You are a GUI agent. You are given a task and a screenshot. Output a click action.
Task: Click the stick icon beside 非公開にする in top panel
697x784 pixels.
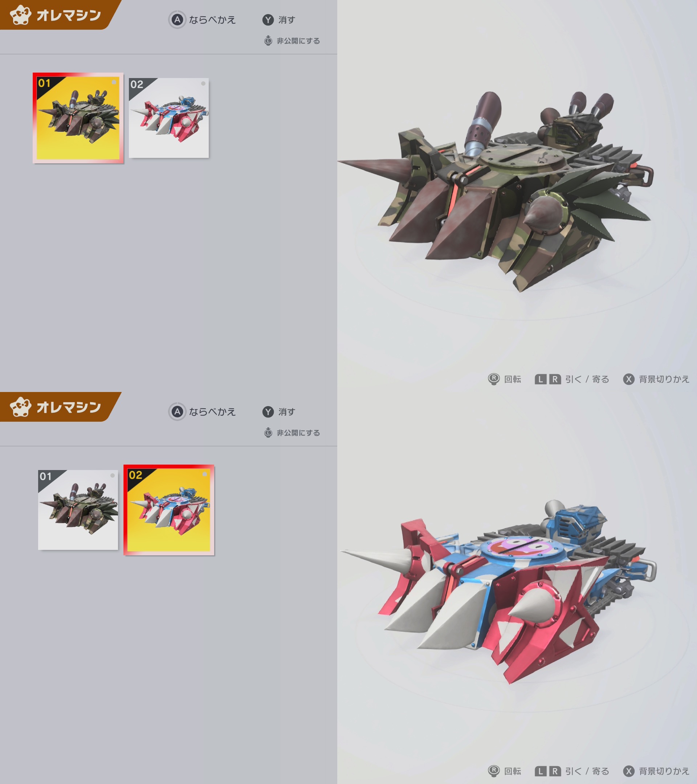click(268, 41)
